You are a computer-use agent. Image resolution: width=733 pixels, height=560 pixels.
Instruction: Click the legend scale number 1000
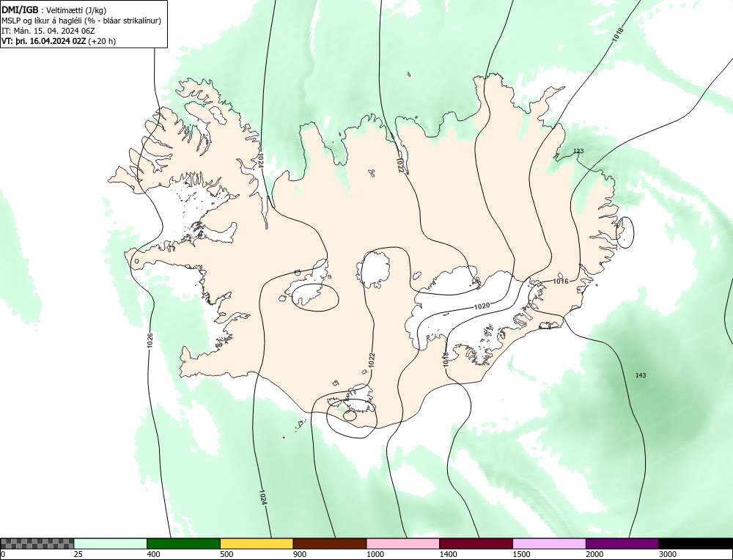coord(375,554)
